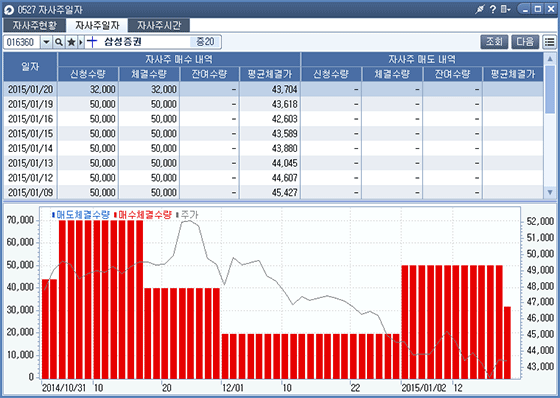This screenshot has height=398, width=560.
Task: Click the 12/01 chart axis label
Action: [233, 388]
